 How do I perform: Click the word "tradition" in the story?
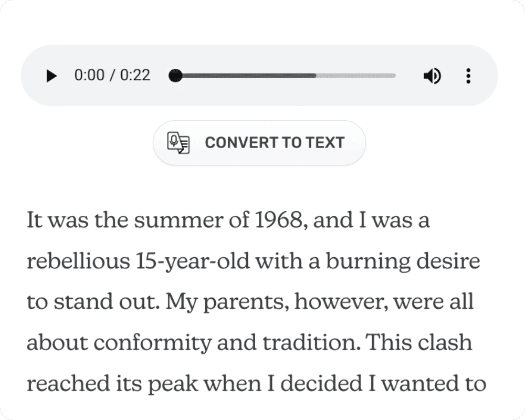pyautogui.click(x=308, y=343)
